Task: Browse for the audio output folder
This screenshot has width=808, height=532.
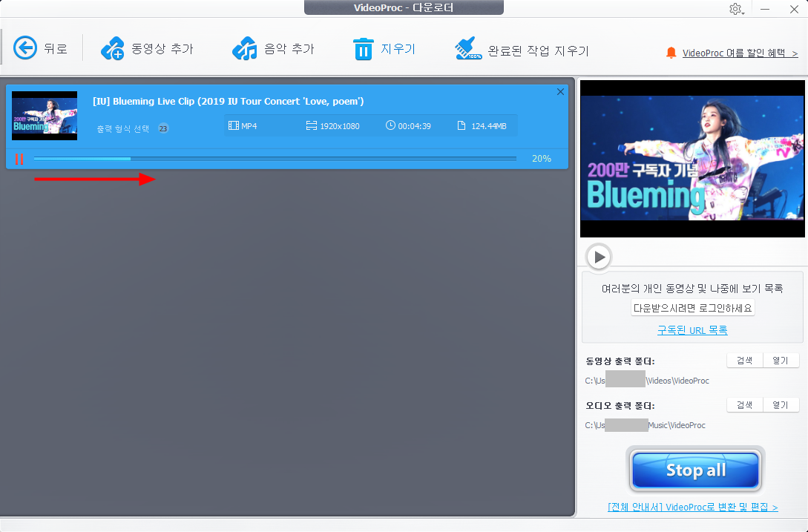Action: pyautogui.click(x=745, y=404)
